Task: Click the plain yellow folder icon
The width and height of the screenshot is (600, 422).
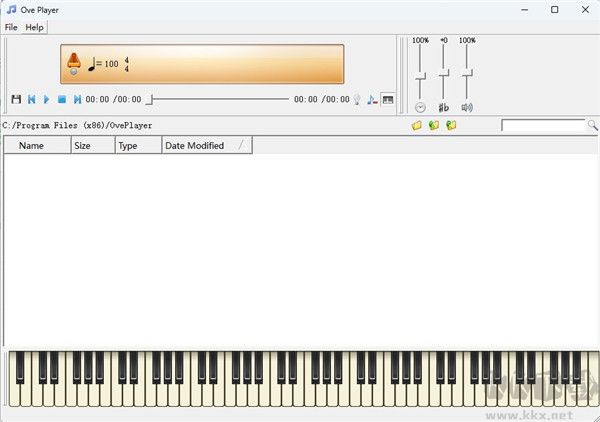Action: 417,125
